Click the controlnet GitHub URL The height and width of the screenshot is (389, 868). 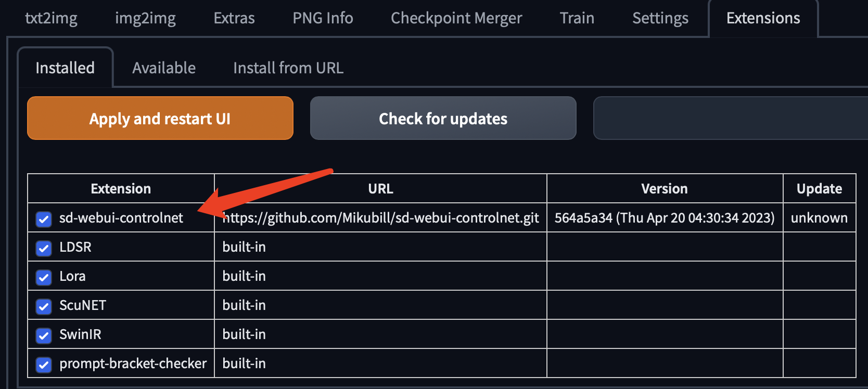coord(380,217)
